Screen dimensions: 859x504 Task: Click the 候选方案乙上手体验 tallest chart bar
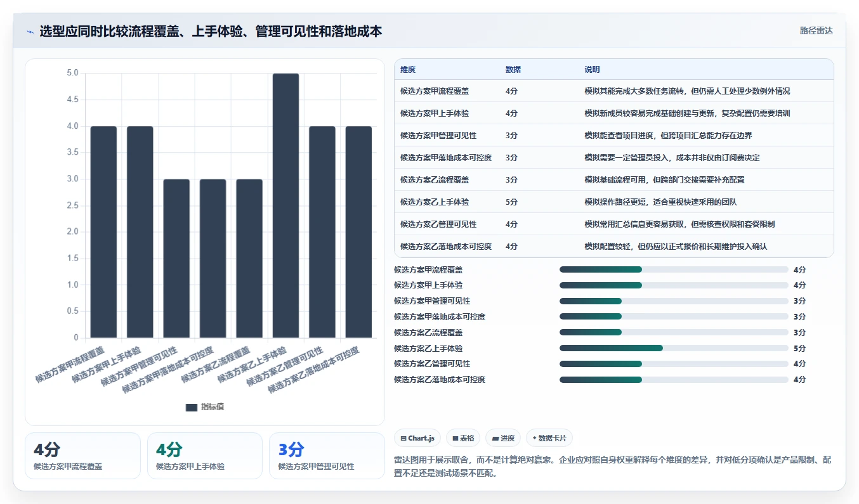(x=285, y=205)
